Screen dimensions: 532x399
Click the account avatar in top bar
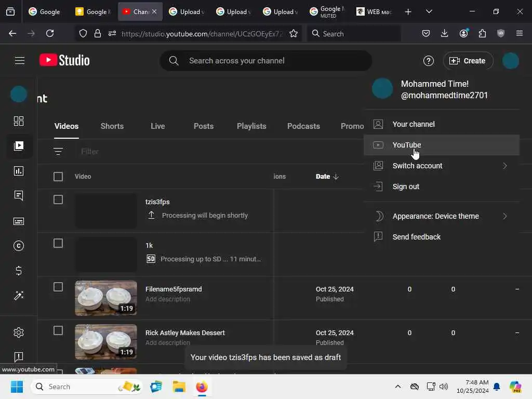click(510, 61)
